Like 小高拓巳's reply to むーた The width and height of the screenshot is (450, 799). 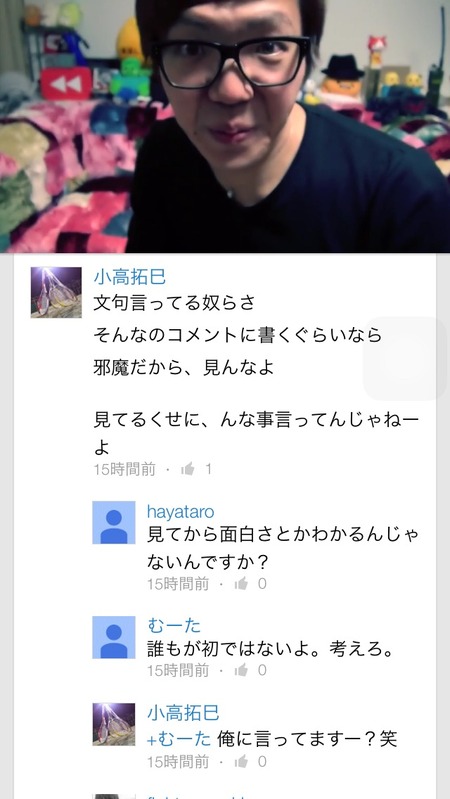coord(242,762)
